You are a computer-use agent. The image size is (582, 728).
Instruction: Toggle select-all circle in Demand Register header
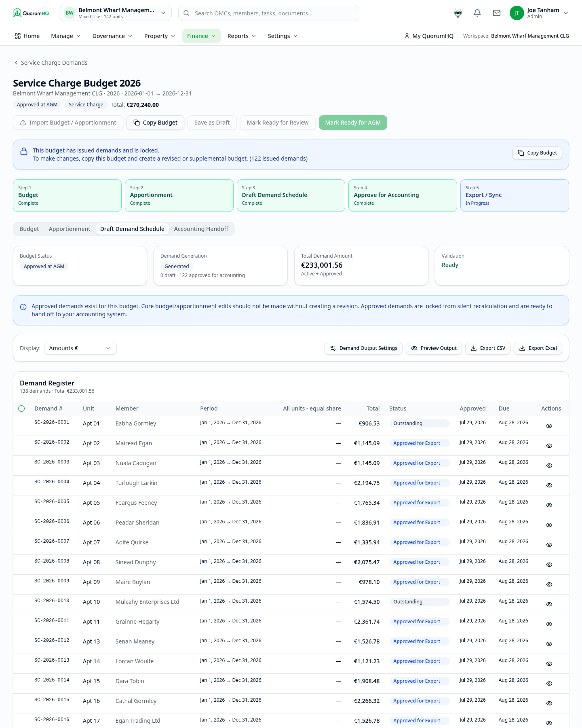[x=21, y=408]
